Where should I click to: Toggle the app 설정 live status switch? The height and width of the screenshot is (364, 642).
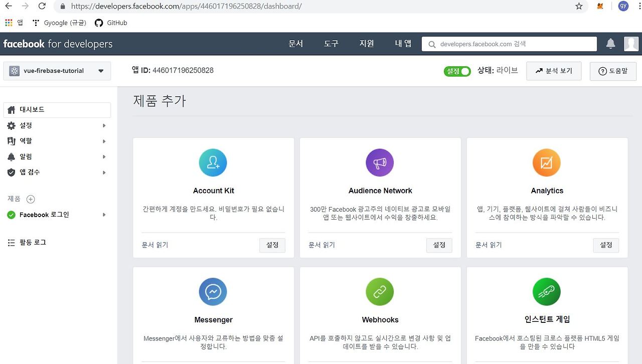(x=457, y=71)
